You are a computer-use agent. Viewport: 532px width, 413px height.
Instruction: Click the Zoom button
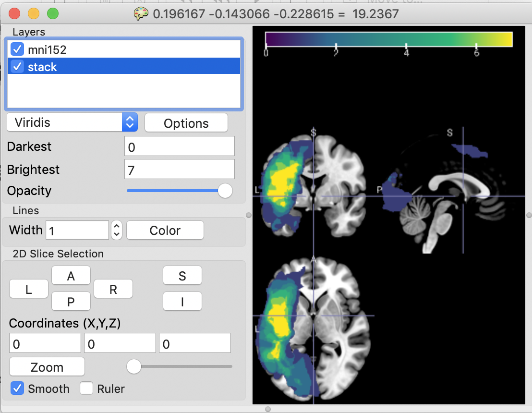(x=47, y=367)
